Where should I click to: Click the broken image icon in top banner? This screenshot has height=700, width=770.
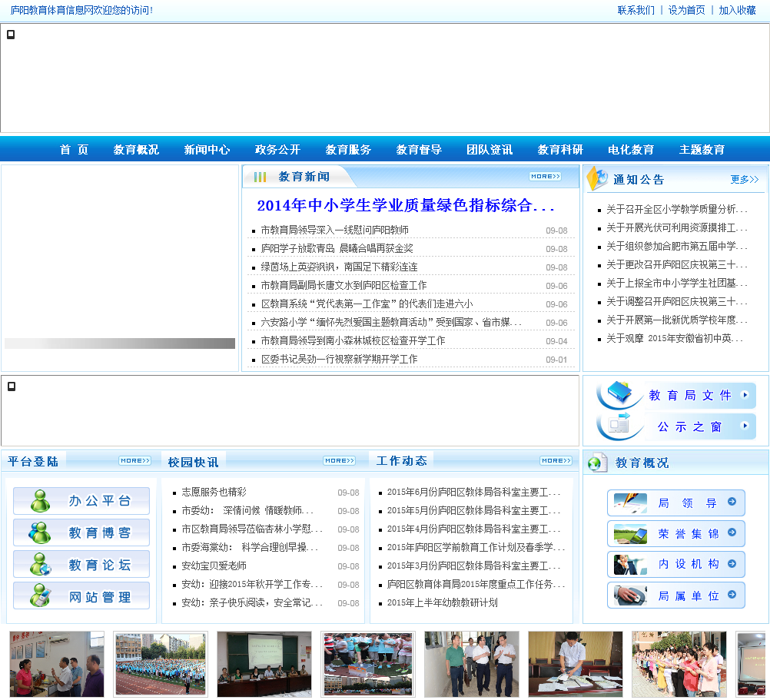click(11, 35)
